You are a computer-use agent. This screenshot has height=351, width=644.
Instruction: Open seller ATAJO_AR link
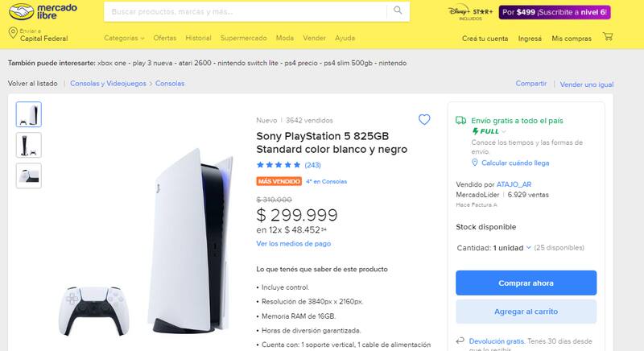point(514,184)
